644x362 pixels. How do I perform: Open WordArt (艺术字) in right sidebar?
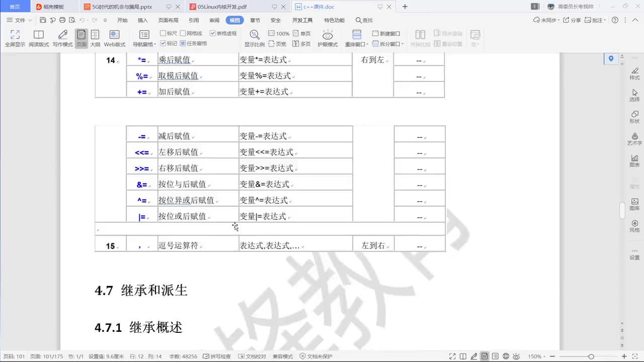[634, 139]
